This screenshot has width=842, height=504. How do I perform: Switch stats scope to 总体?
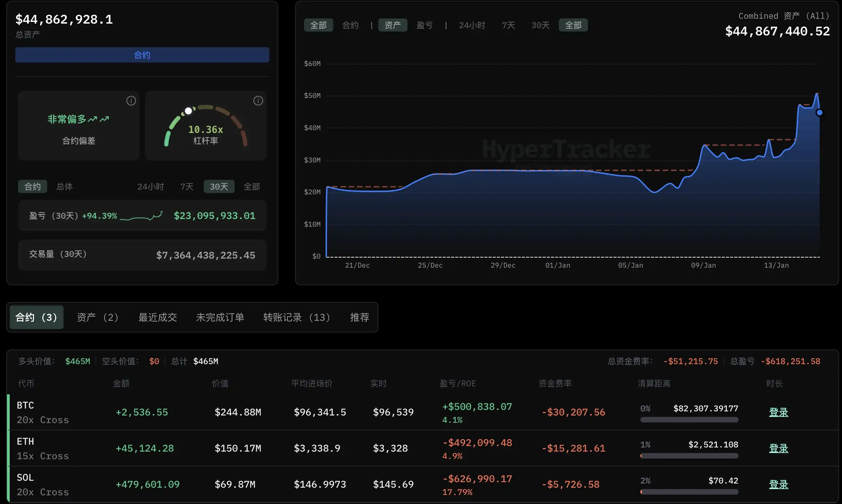click(65, 187)
